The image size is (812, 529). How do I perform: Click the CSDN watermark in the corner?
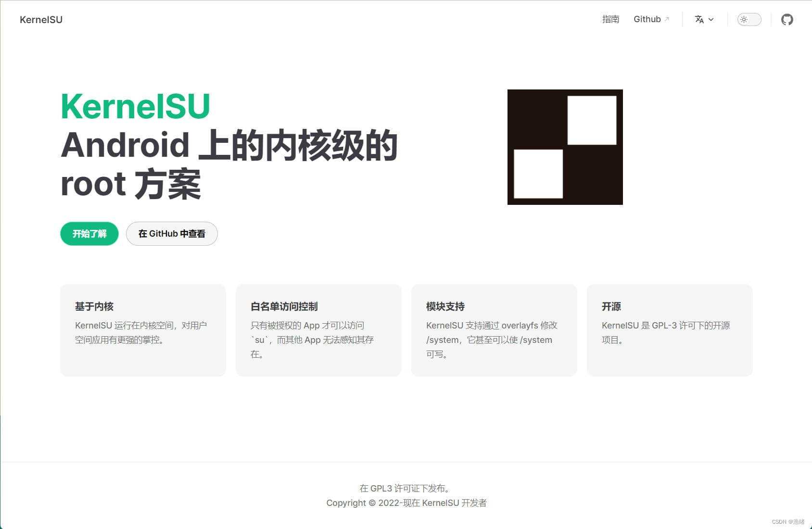pyautogui.click(x=788, y=522)
